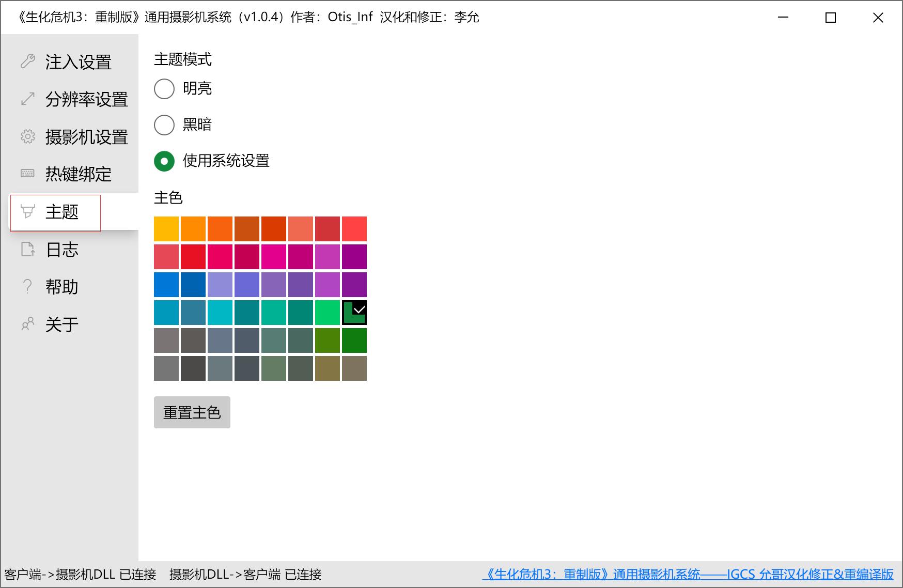The width and height of the screenshot is (903, 588).
Task: Pick the yellow swatch in the top-left corner
Action: [166, 229]
